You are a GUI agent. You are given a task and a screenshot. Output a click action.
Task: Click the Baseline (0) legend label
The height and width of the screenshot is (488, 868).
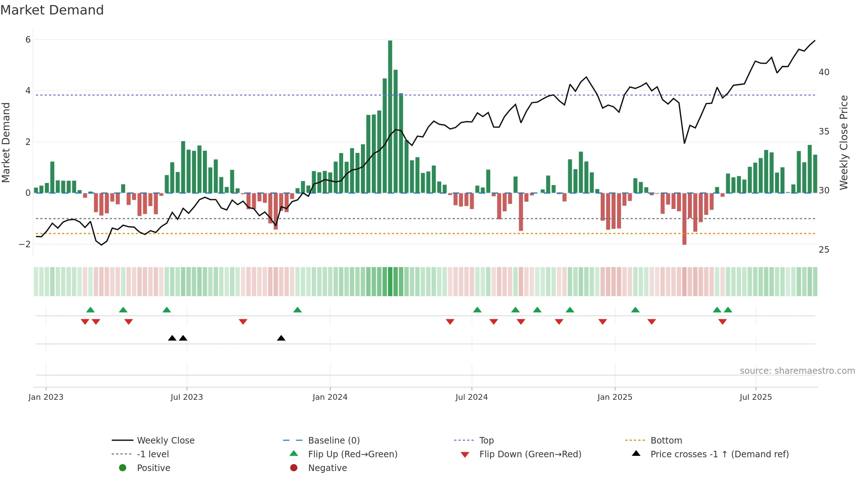pos(334,440)
